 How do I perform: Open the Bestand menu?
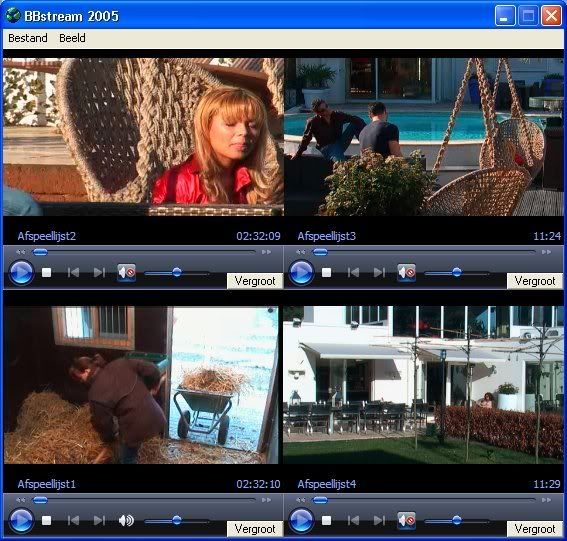(28, 38)
